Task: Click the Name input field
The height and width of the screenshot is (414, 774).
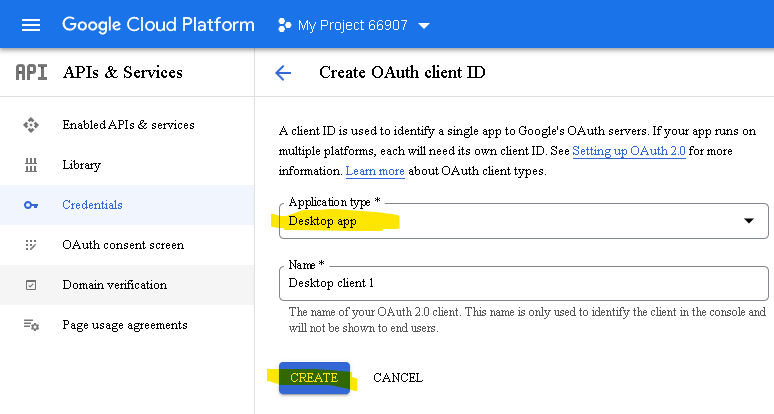Action: 524,283
